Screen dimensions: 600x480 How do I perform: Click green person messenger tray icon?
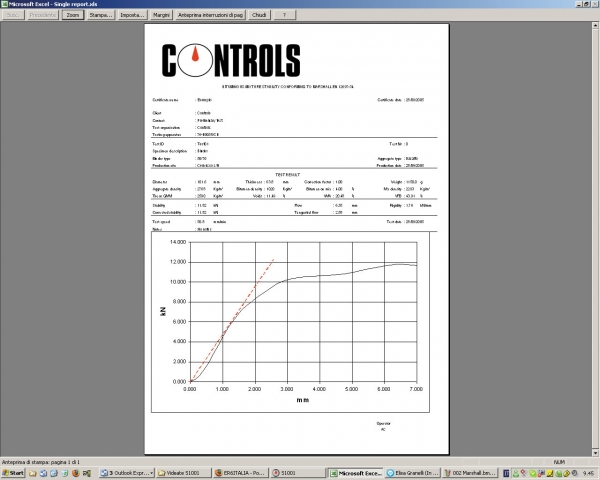[x=515, y=473]
